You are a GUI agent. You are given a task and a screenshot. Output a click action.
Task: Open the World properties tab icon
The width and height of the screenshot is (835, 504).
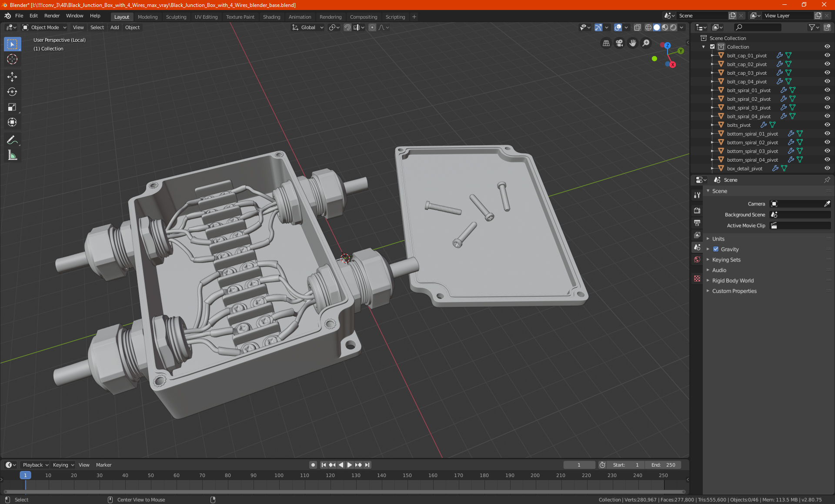697,259
